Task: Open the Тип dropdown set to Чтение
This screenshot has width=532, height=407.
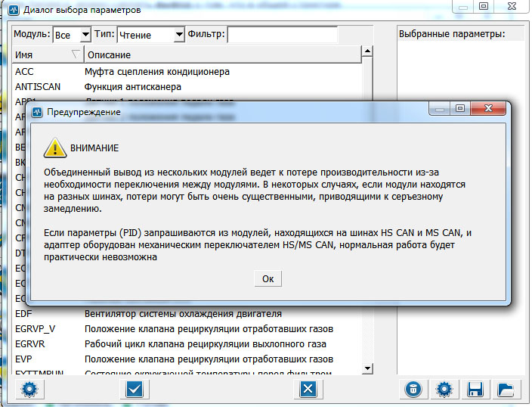Action: click(151, 35)
